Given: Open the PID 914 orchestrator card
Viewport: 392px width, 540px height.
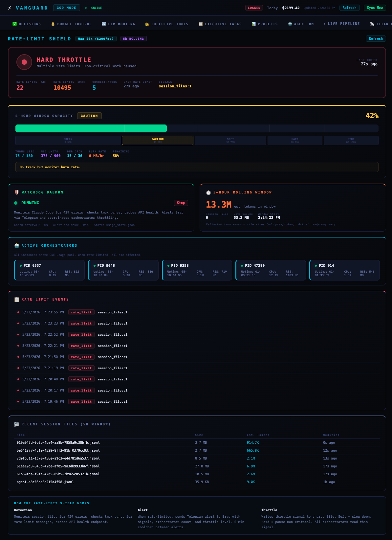Looking at the screenshot, I should 344,270.
